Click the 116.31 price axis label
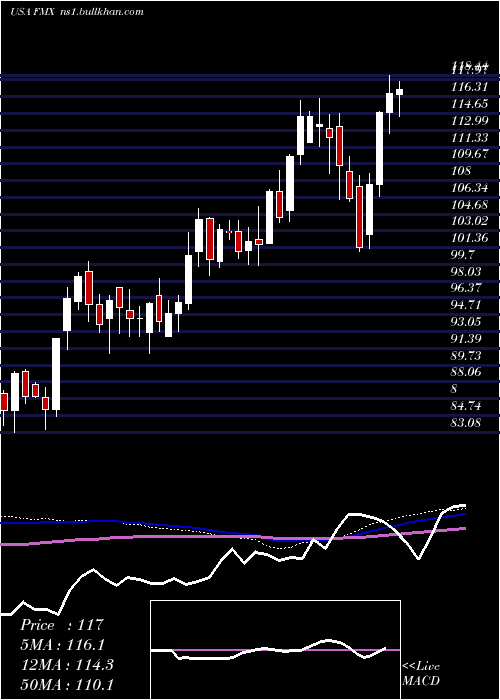Image resolution: width=500 pixels, height=700 pixels. tap(470, 87)
